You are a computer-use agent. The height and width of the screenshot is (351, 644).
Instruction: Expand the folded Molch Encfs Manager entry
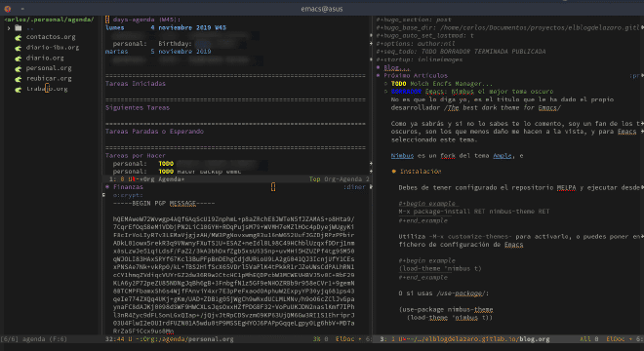click(385, 84)
